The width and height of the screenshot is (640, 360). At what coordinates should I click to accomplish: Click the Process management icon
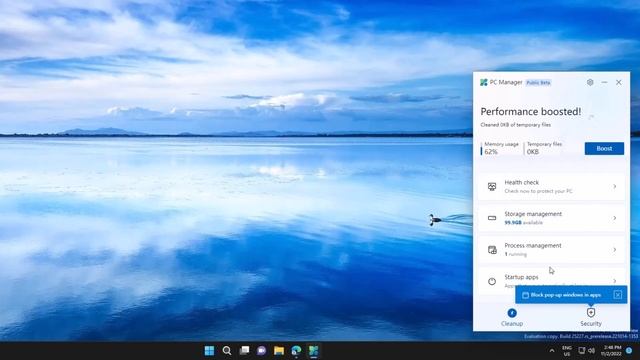tap(492, 250)
